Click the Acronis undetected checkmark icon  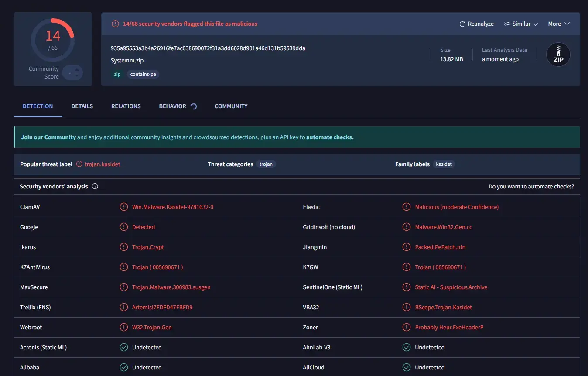click(124, 347)
